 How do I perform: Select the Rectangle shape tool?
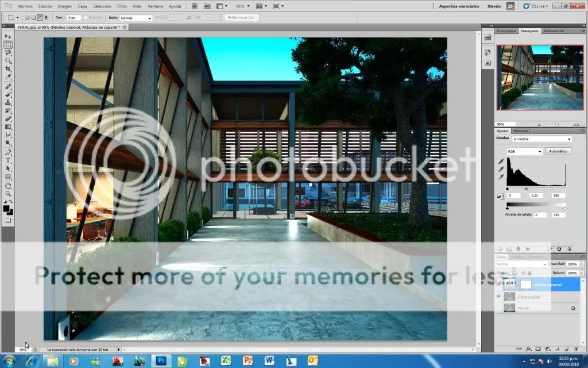pyautogui.click(x=8, y=177)
